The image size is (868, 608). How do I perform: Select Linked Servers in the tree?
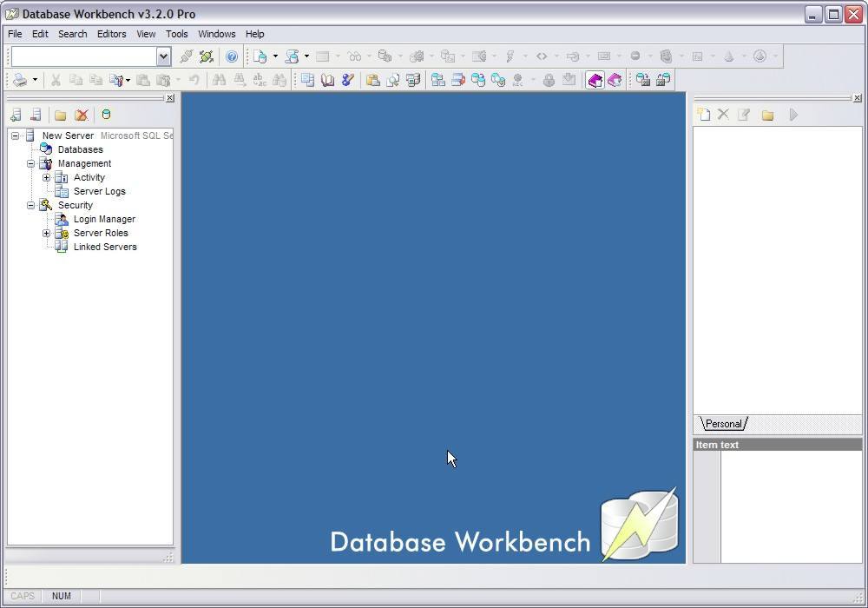(105, 247)
